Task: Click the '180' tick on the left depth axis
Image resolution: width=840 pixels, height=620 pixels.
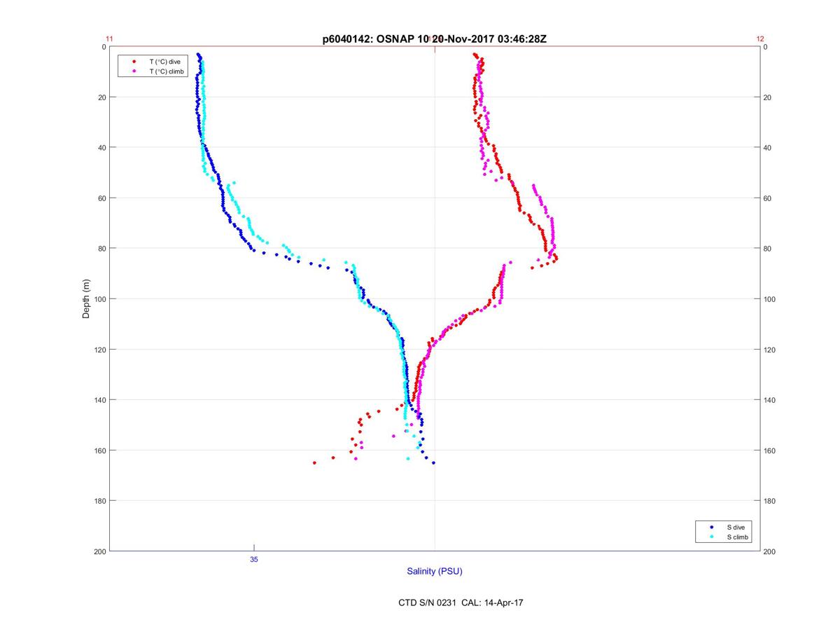Action: point(100,501)
